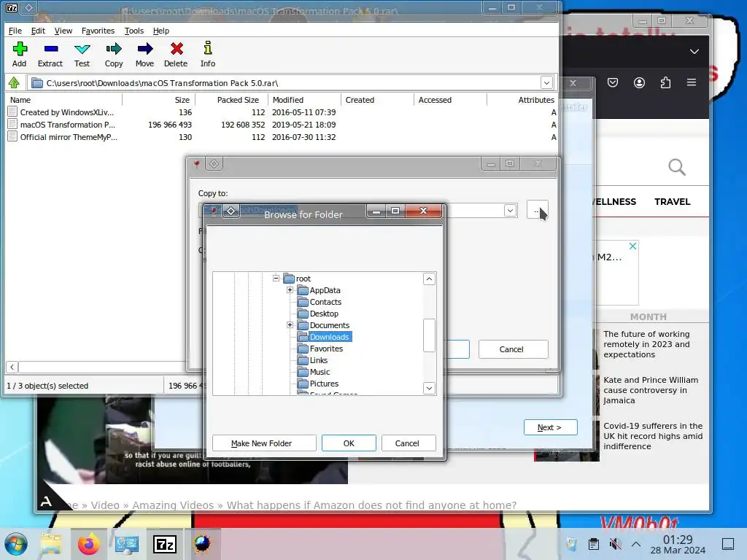The height and width of the screenshot is (560, 747).
Task: Cancel the Browse for Folder dialog
Action: 409,443
